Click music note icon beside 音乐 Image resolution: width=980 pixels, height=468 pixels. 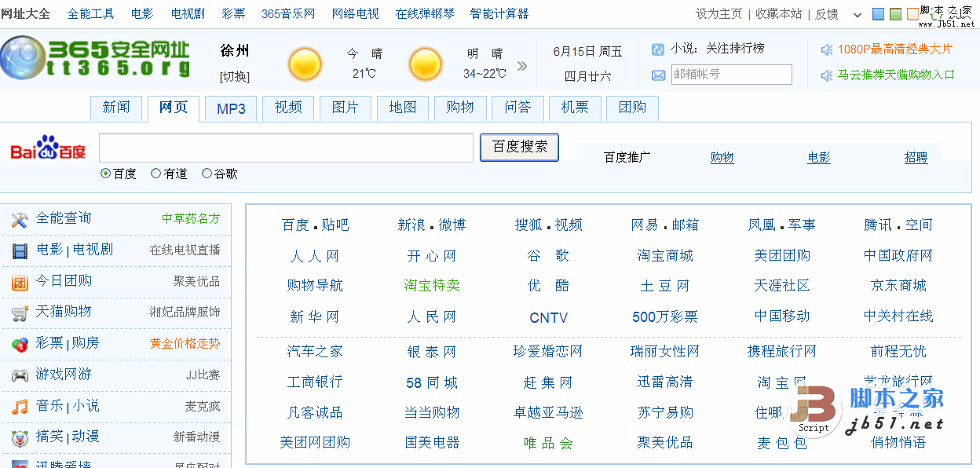[20, 407]
